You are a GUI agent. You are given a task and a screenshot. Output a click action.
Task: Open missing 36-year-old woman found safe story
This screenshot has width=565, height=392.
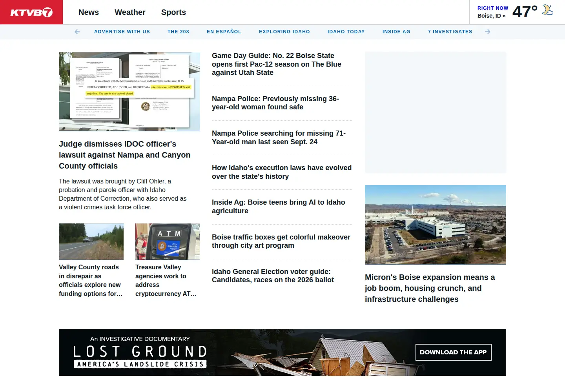pyautogui.click(x=275, y=103)
